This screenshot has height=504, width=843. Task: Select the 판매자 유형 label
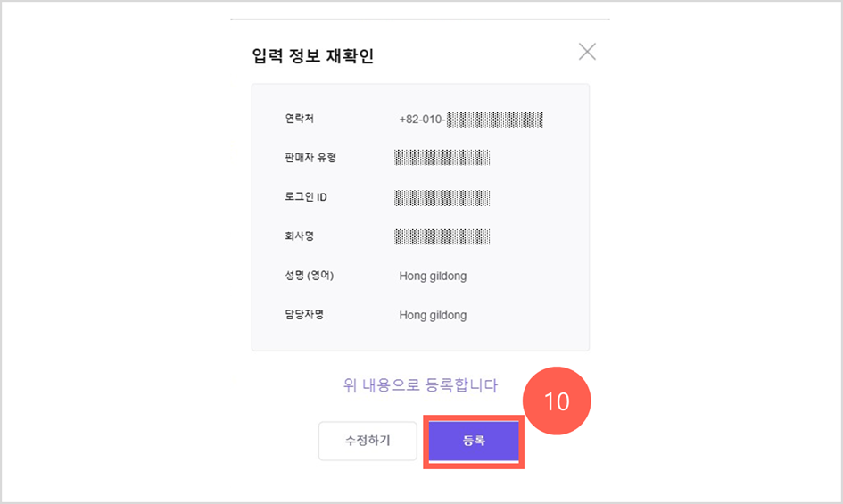[x=310, y=158]
